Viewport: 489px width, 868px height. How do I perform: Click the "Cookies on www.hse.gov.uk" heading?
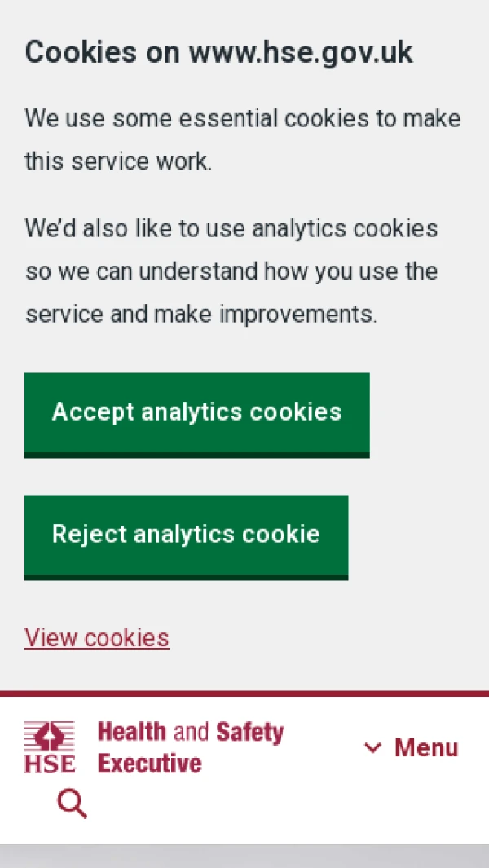[218, 52]
